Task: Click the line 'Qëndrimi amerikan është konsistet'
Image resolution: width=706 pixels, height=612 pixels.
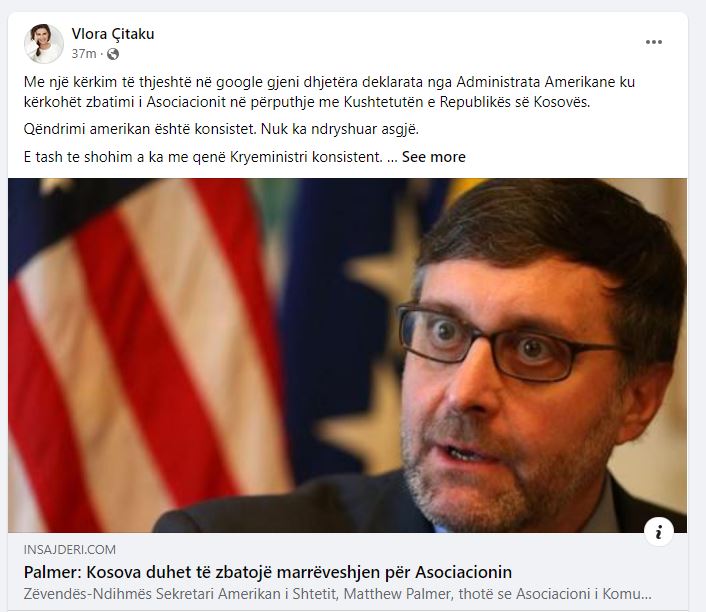Action: click(x=221, y=129)
